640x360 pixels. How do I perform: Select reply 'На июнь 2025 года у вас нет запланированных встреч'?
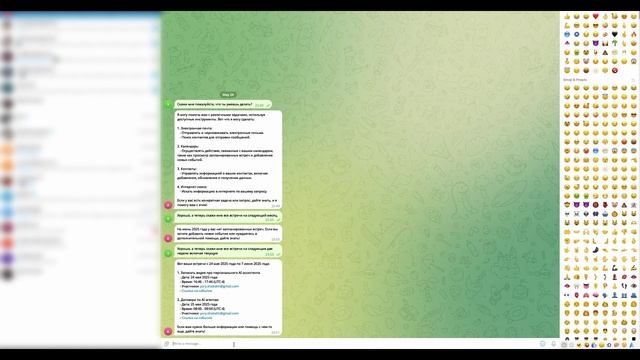228,233
